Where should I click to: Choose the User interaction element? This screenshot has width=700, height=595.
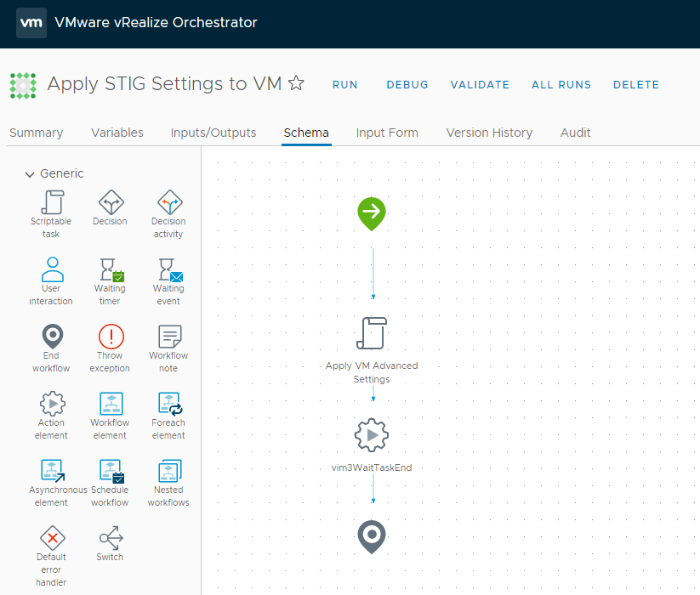pos(51,269)
